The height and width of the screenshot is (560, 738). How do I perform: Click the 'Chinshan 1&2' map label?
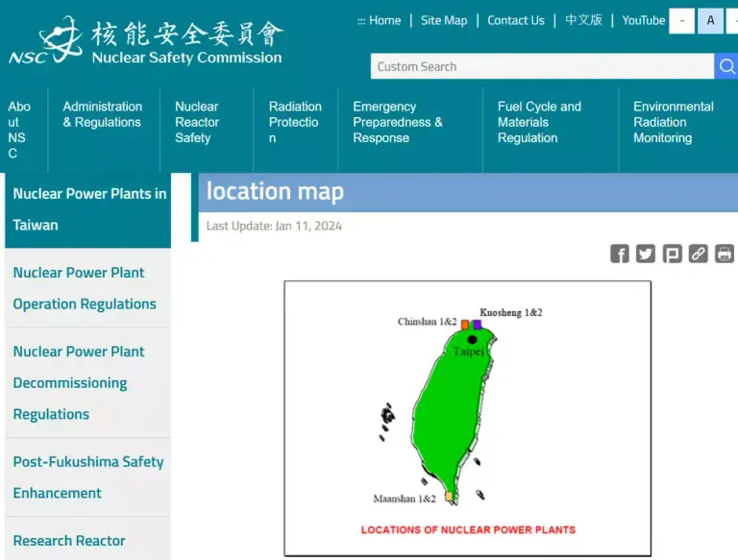427,322
